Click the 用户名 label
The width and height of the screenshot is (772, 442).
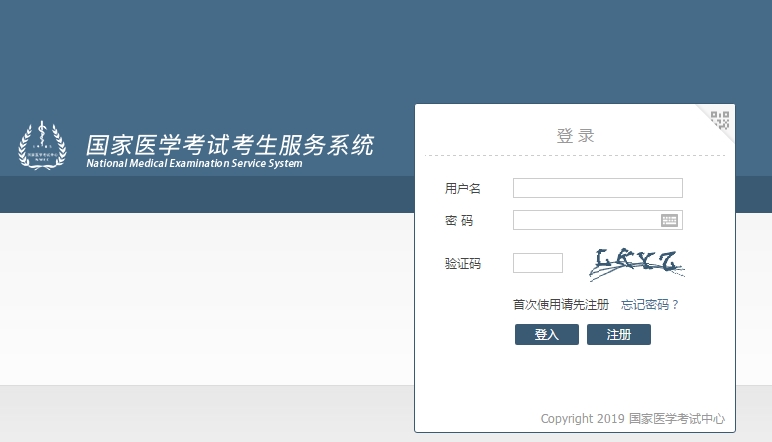[462, 189]
